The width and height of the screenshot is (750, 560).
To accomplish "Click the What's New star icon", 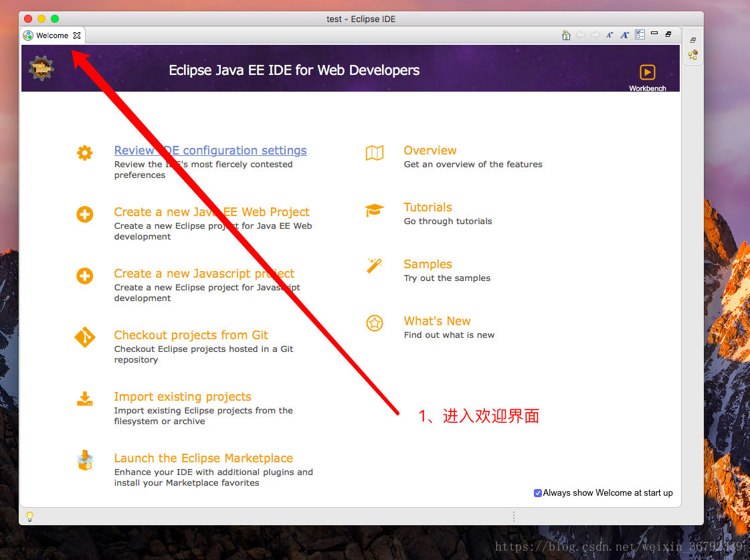I will pos(375,323).
